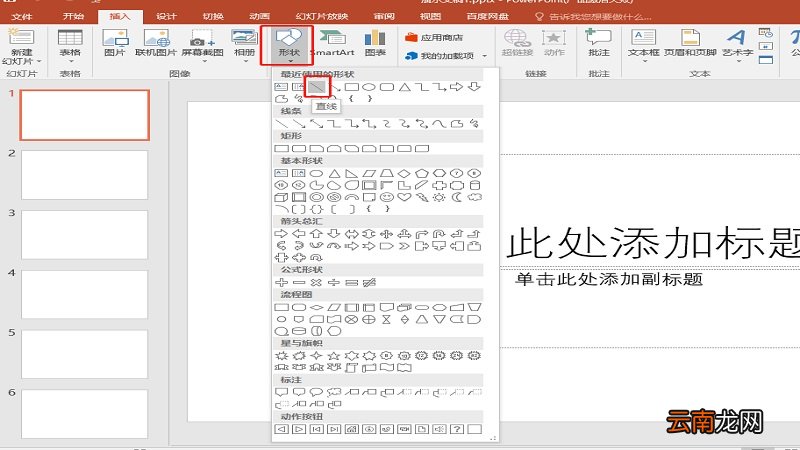This screenshot has width=800, height=450.
Task: Select the heart shape
Action: point(405,197)
